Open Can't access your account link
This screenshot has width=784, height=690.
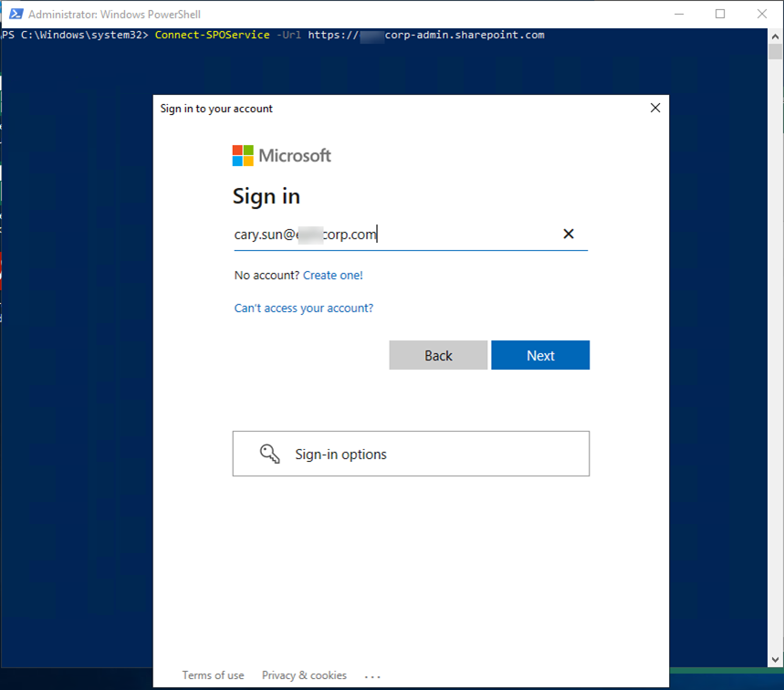pyautogui.click(x=304, y=308)
